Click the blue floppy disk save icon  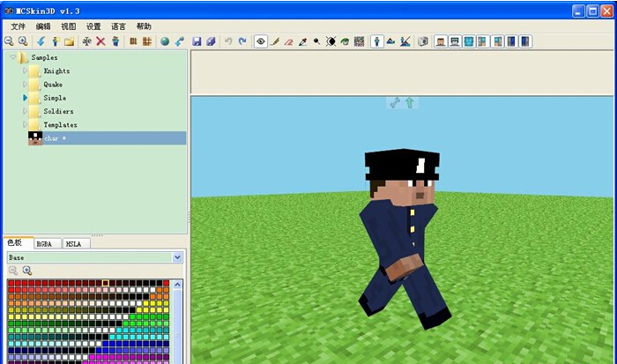coord(197,41)
